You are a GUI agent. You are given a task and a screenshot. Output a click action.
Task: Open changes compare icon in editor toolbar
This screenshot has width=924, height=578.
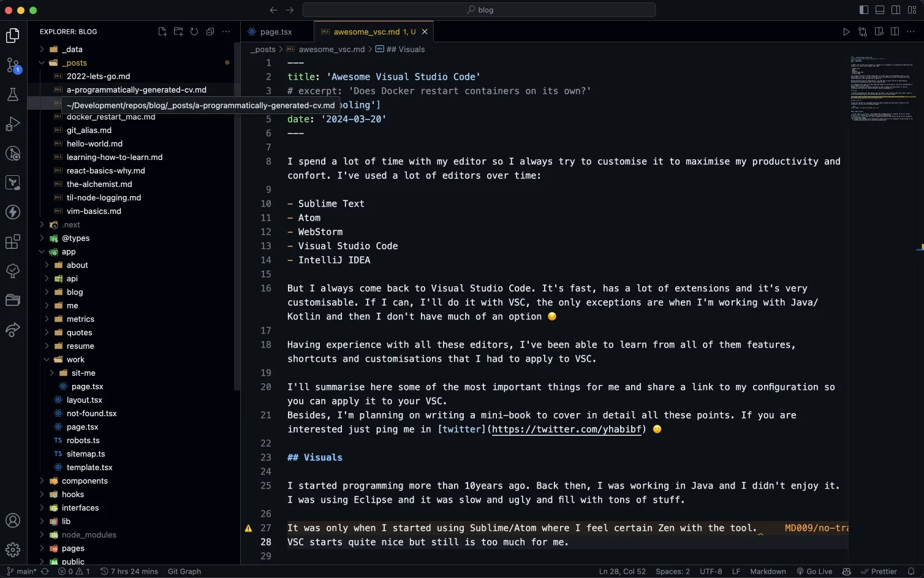(863, 32)
